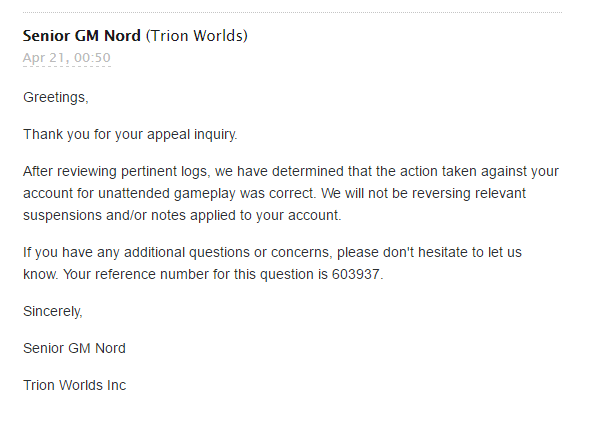Click the Senior GM Nord author name

tap(81, 36)
